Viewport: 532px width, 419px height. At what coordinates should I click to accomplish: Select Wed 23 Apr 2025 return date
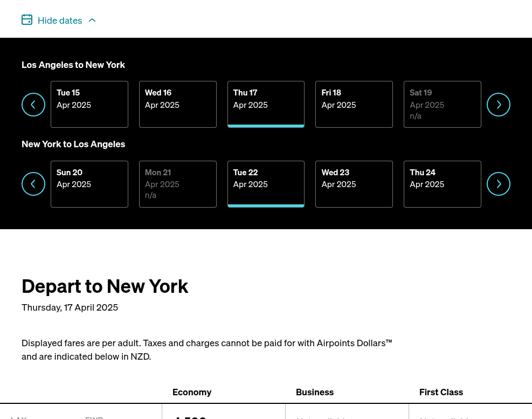click(354, 184)
